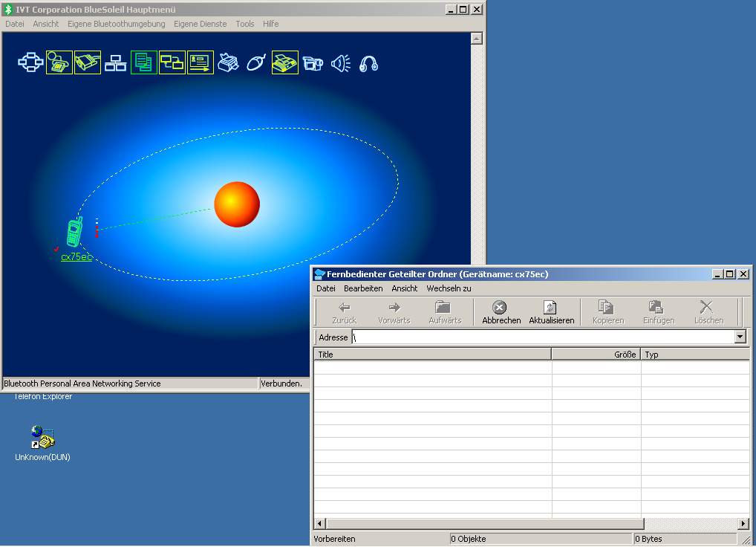Image resolution: width=756 pixels, height=547 pixels.
Task: Click the Kopieren copy button
Action: tap(608, 312)
